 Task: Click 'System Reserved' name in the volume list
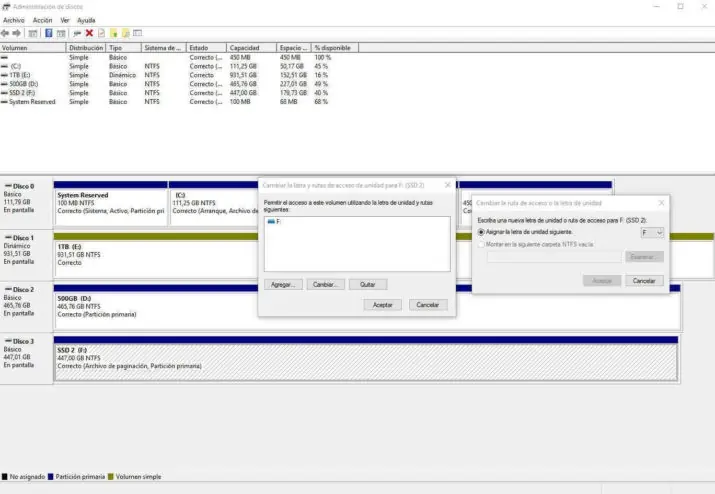click(32, 102)
